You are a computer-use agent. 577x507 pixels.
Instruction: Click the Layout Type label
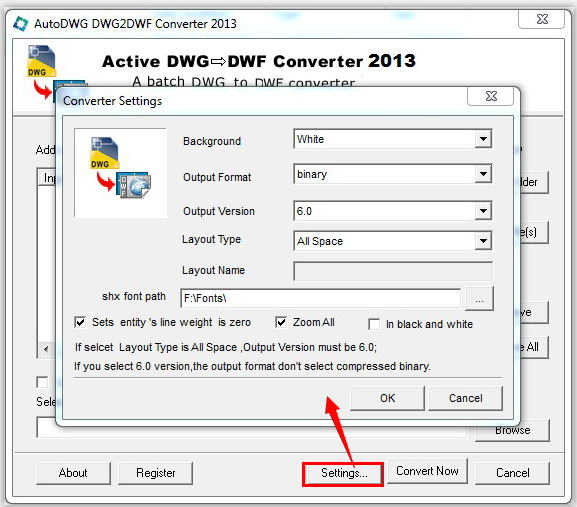pyautogui.click(x=211, y=240)
